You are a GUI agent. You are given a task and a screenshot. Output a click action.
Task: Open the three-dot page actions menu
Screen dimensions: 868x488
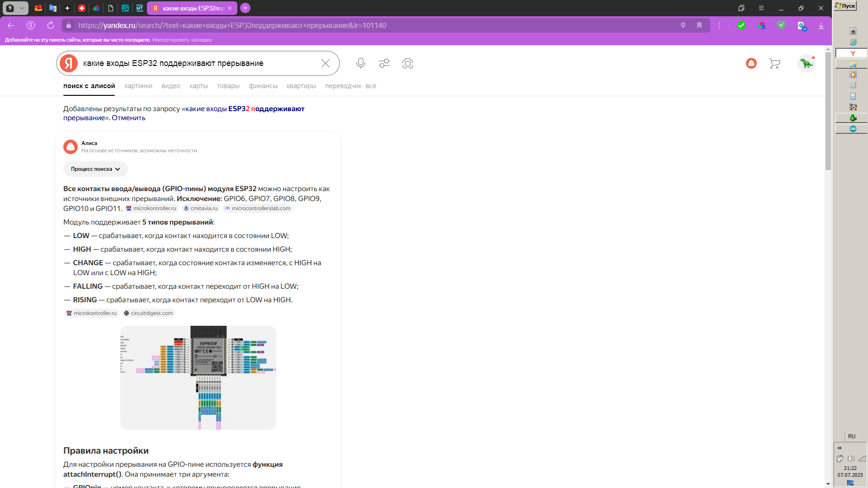point(719,25)
